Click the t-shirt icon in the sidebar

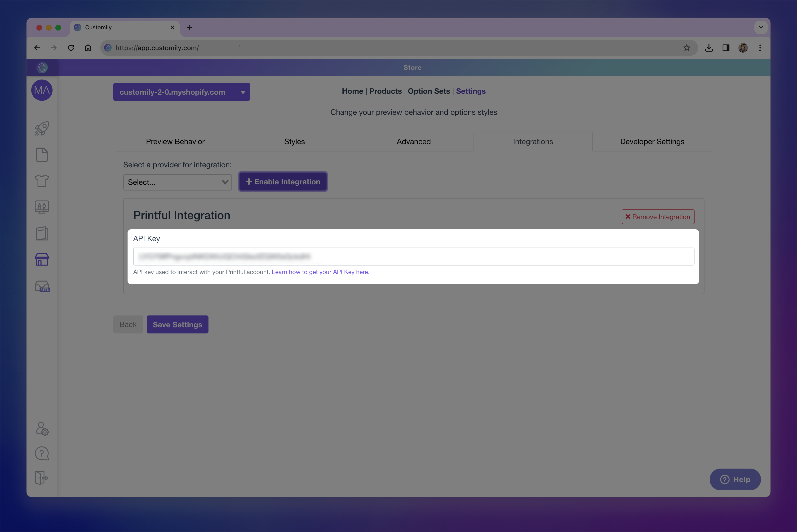(x=42, y=181)
